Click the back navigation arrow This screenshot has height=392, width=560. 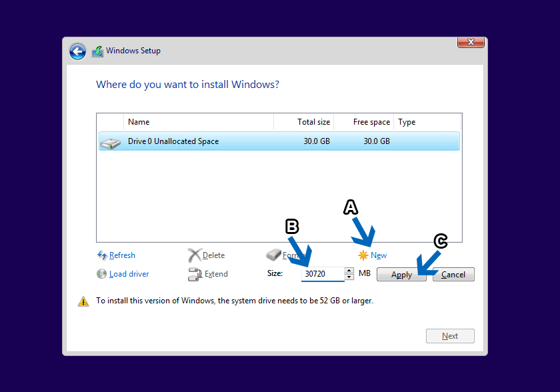pyautogui.click(x=77, y=51)
